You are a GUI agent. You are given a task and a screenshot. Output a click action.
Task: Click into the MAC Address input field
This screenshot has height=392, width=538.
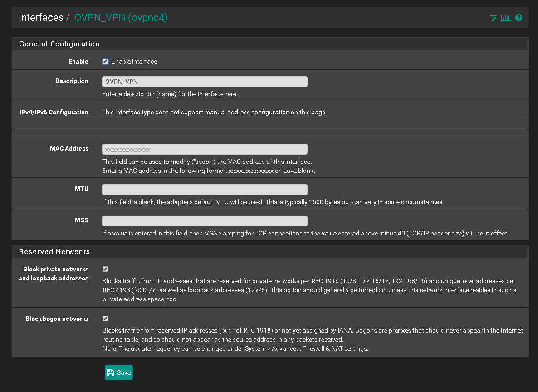(x=205, y=149)
